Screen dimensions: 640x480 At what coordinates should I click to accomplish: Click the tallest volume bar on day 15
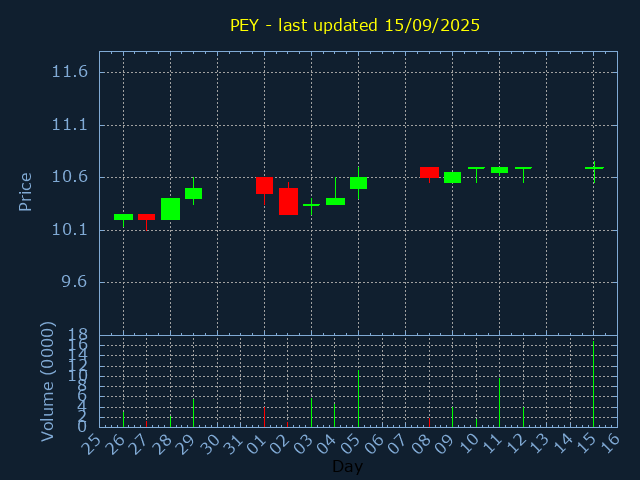pyautogui.click(x=593, y=384)
